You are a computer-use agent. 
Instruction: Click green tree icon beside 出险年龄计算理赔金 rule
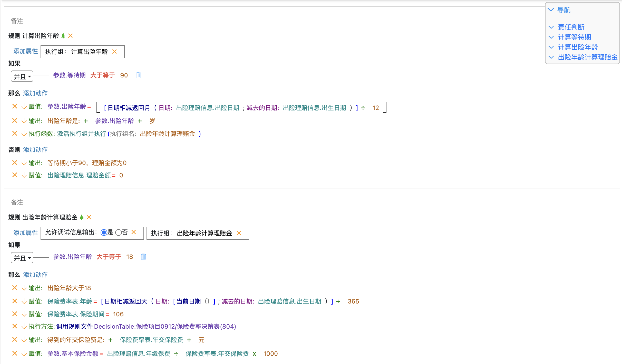pos(82,217)
